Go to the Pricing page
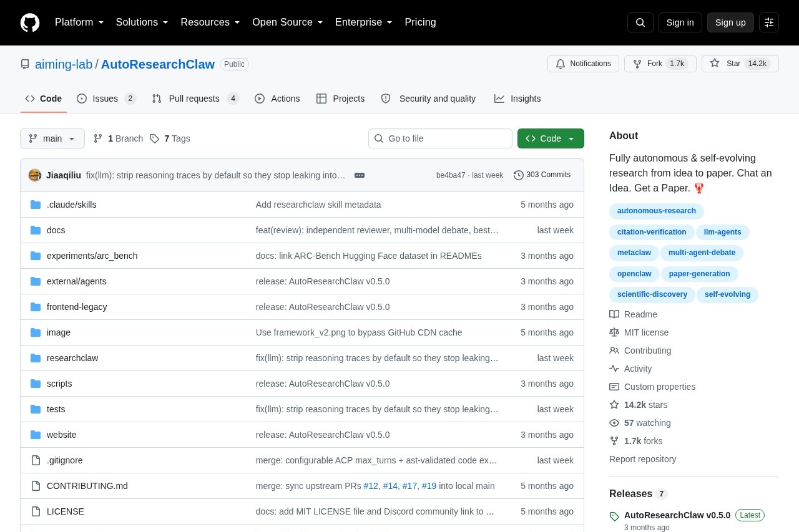 [420, 22]
